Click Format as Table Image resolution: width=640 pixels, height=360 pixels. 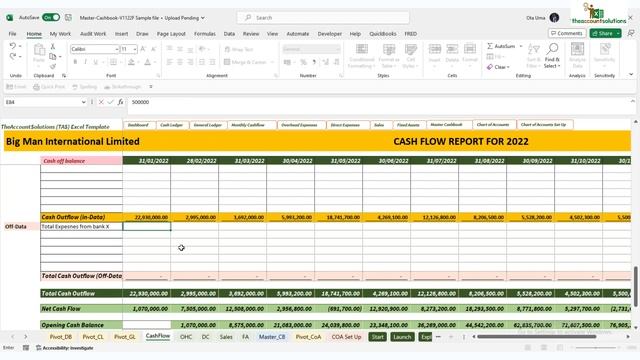(389, 56)
